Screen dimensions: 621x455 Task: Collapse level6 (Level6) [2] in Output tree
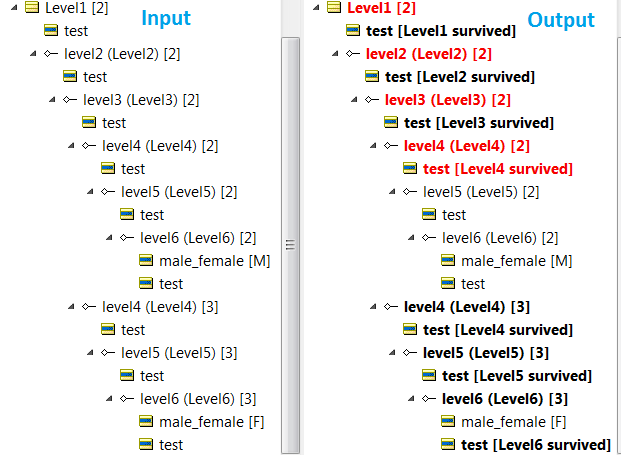coord(411,237)
